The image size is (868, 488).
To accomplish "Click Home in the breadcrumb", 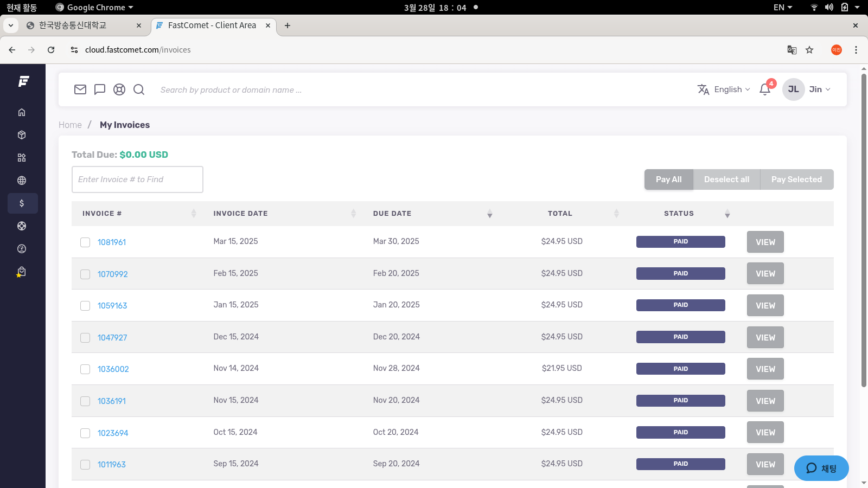I will point(70,125).
